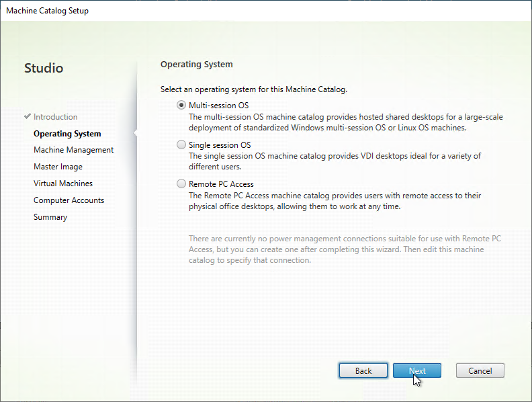
Task: Select the Operating System step in the sidebar
Action: (67, 134)
